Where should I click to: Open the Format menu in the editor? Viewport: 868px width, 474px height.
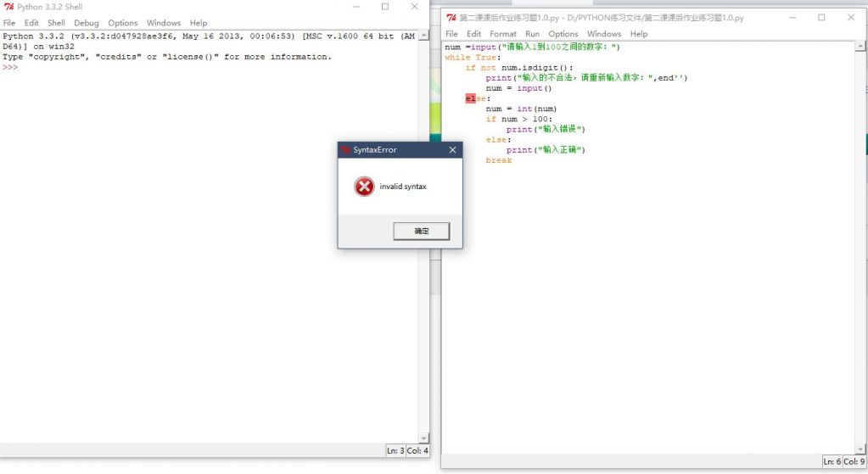coord(502,34)
